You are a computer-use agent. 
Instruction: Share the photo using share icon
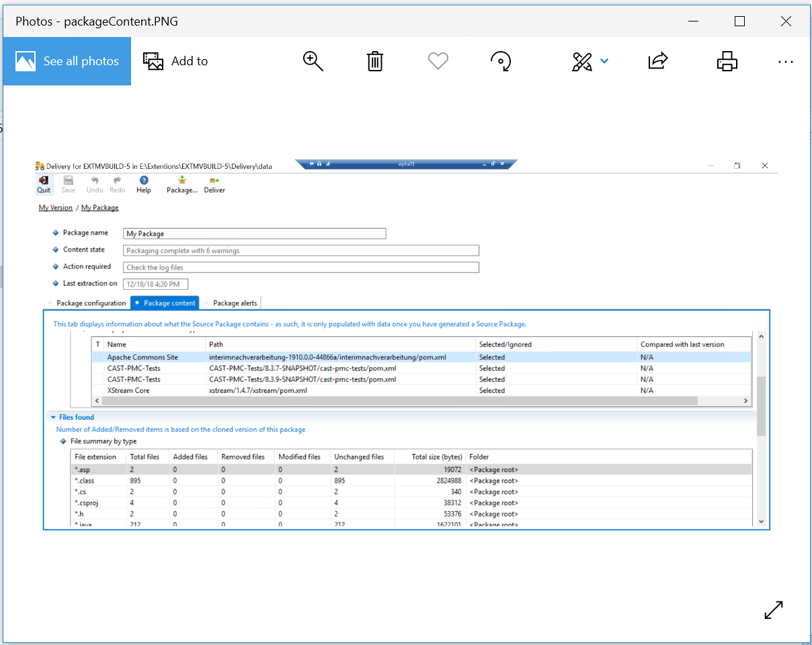(657, 61)
